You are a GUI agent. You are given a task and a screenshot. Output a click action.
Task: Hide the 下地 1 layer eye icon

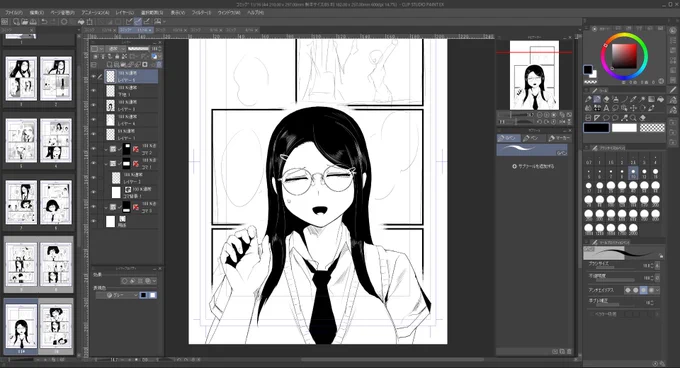(94, 91)
